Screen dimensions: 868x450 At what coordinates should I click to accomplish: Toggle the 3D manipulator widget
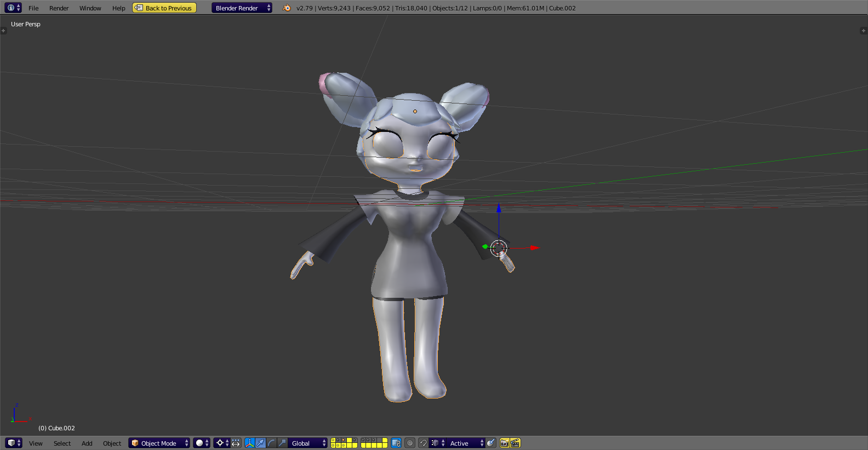point(250,443)
